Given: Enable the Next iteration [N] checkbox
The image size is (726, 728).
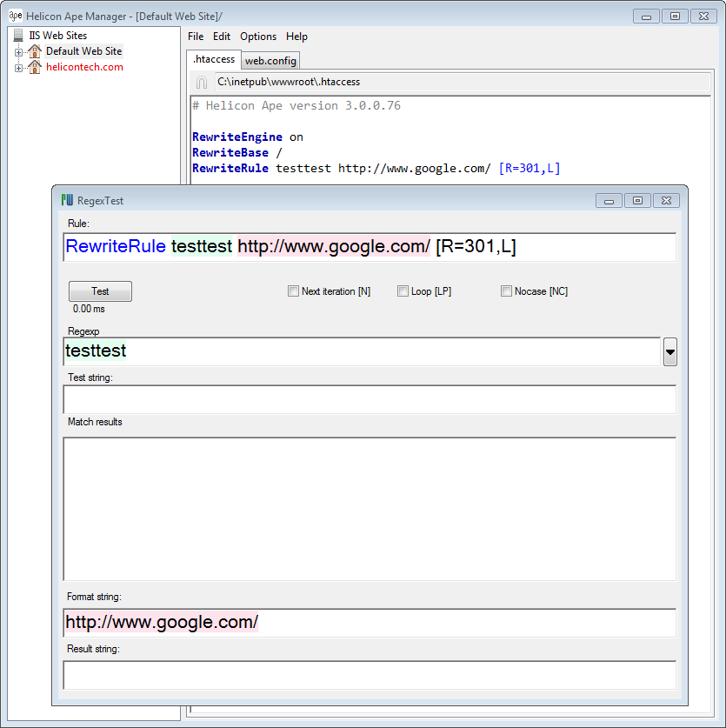Looking at the screenshot, I should coord(293,291).
